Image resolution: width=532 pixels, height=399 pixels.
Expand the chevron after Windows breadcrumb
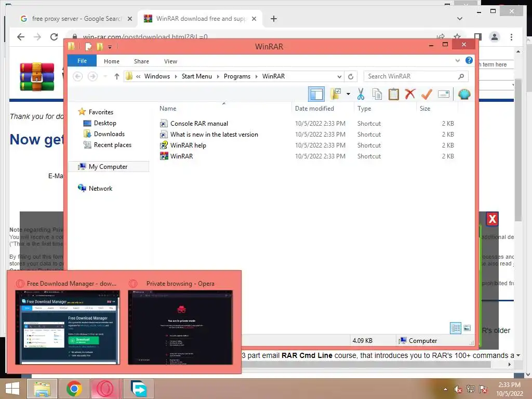176,77
